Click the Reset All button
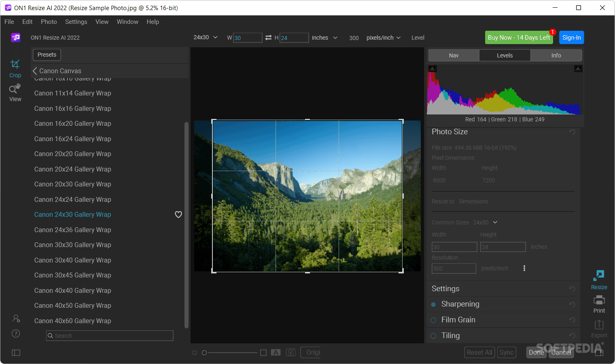The width and height of the screenshot is (615, 364). (479, 353)
